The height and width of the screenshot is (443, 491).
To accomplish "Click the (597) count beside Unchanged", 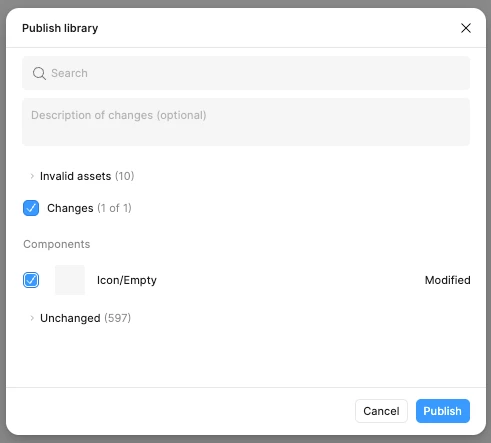I will 118,318.
